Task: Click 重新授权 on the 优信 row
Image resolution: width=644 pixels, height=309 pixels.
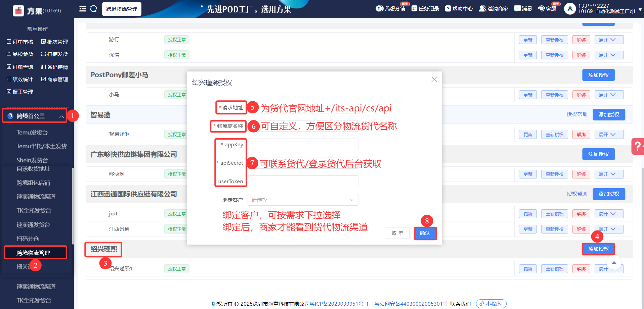Action: [554, 55]
